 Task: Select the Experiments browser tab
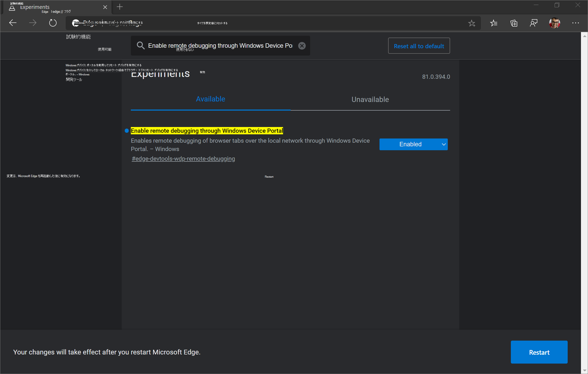[x=52, y=7]
